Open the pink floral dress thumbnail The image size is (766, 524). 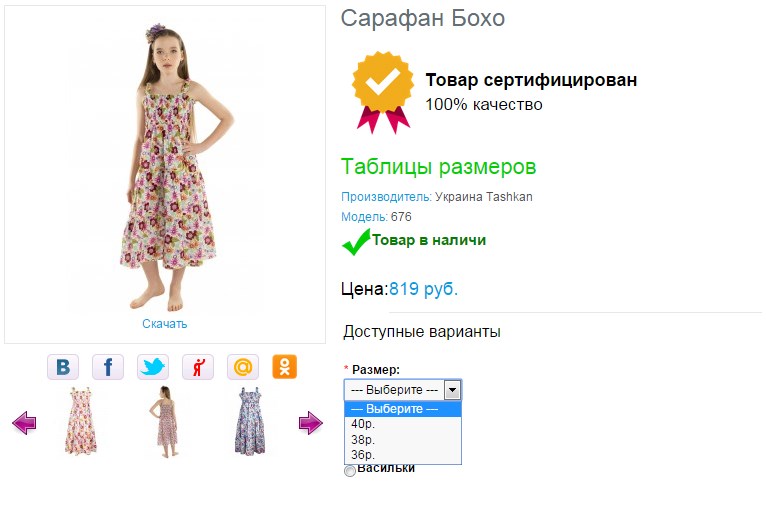[82, 423]
